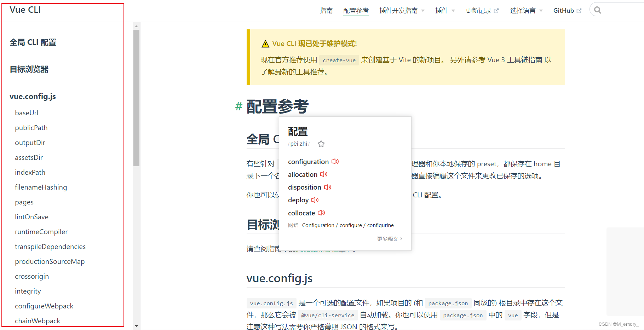The width and height of the screenshot is (644, 330).
Task: Play pronunciation of "disposition"
Action: [327, 187]
